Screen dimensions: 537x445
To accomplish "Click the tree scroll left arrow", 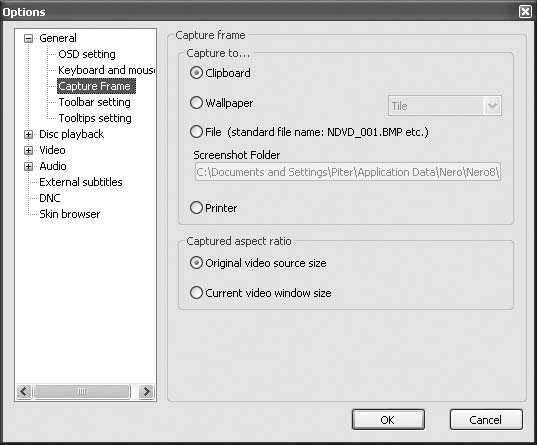I will [x=24, y=391].
